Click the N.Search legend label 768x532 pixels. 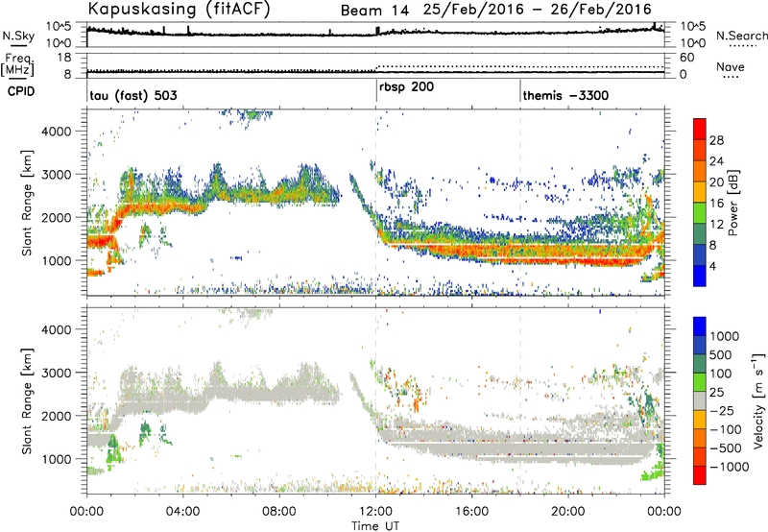coord(741,36)
